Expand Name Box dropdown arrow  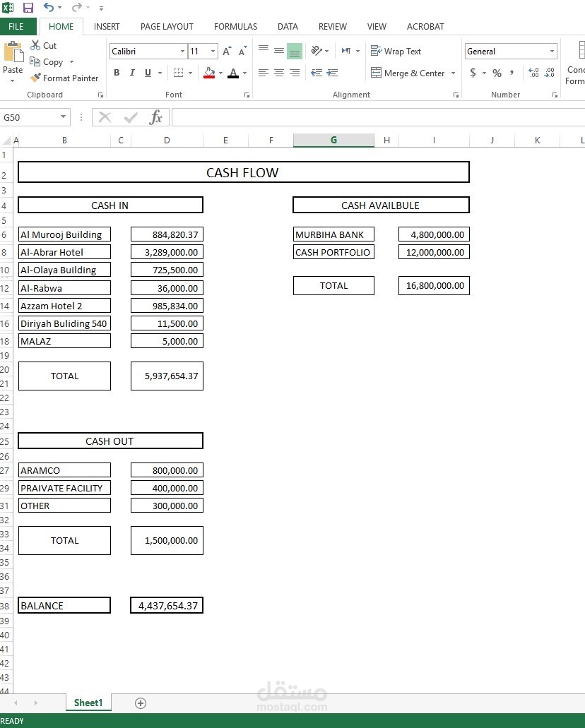[x=63, y=117]
